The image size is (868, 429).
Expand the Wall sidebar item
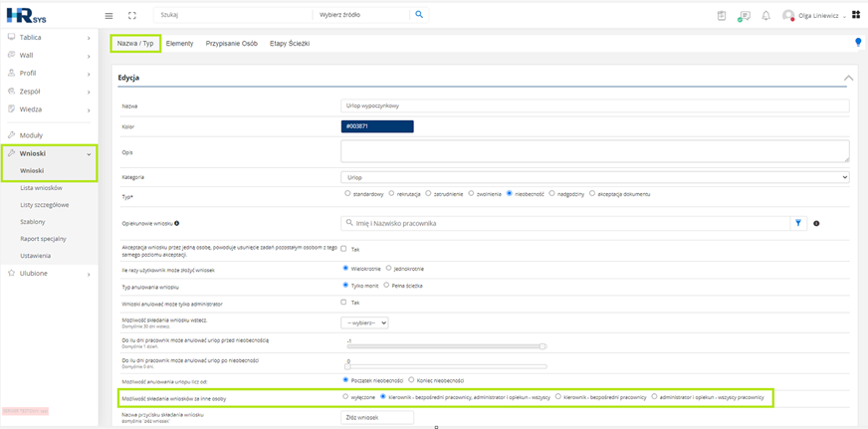[89, 56]
